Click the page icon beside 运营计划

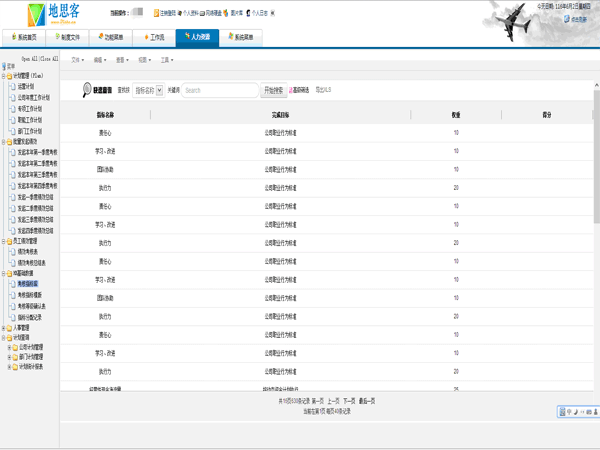click(x=13, y=86)
